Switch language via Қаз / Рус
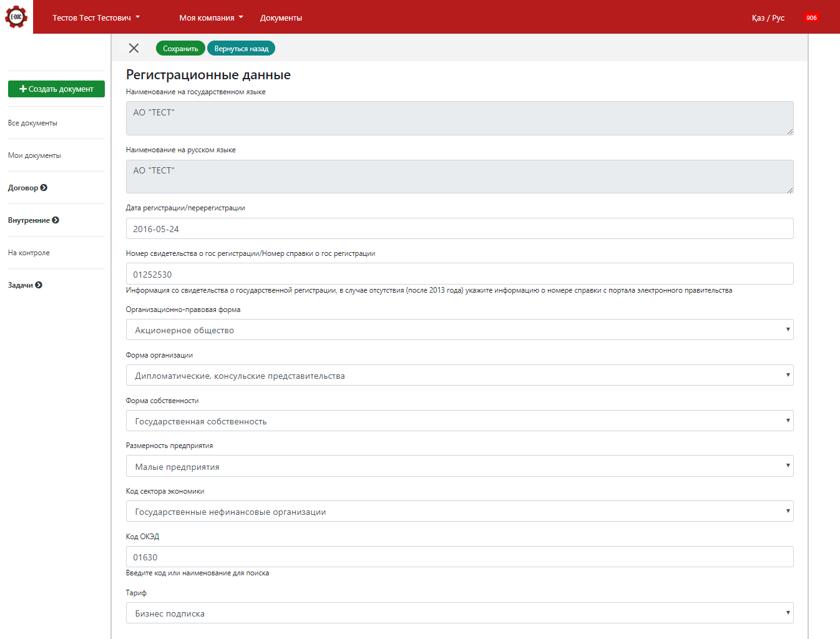This screenshot has width=840, height=639. pyautogui.click(x=768, y=17)
